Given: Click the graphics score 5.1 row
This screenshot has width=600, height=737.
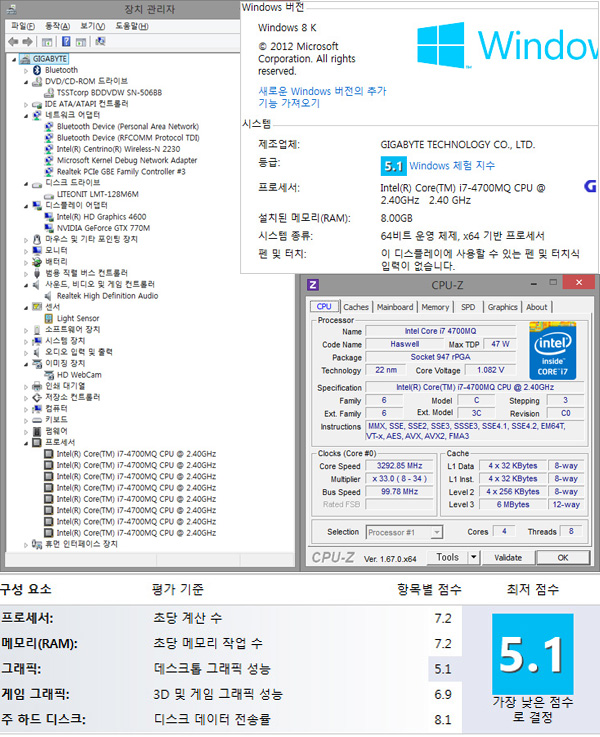Looking at the screenshot, I should 231,669.
